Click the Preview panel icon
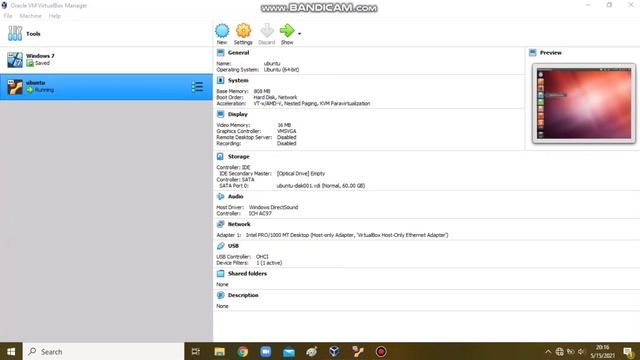This screenshot has height=360, width=640. (x=533, y=53)
